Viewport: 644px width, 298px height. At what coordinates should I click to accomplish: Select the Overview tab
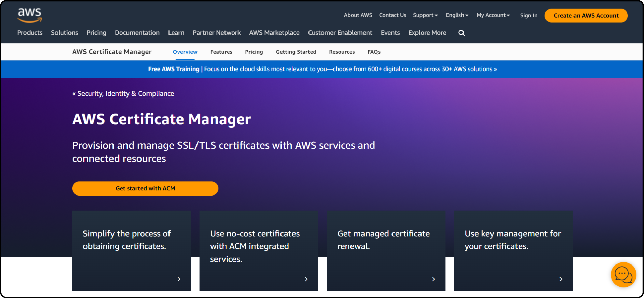(x=185, y=52)
